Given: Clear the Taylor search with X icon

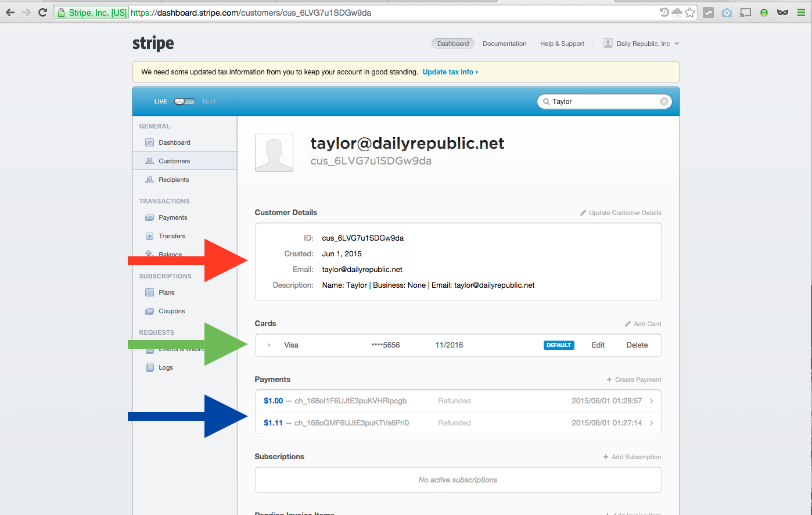Looking at the screenshot, I should click(x=664, y=102).
